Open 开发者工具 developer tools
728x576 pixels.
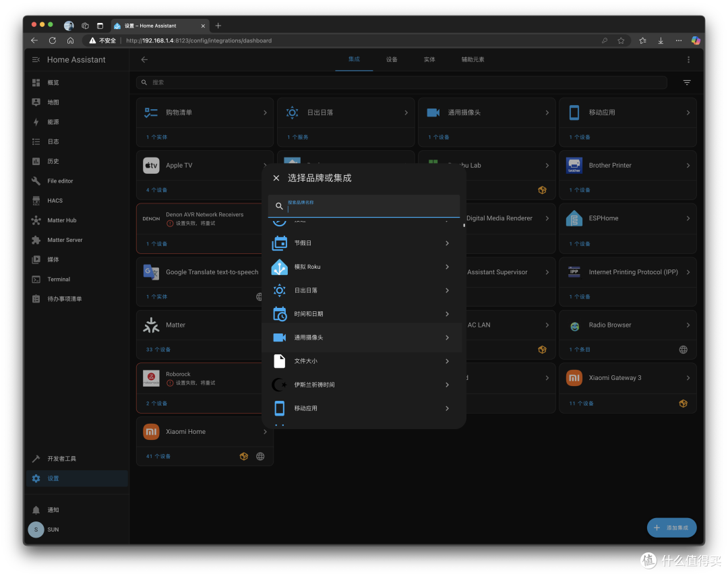(x=77, y=459)
